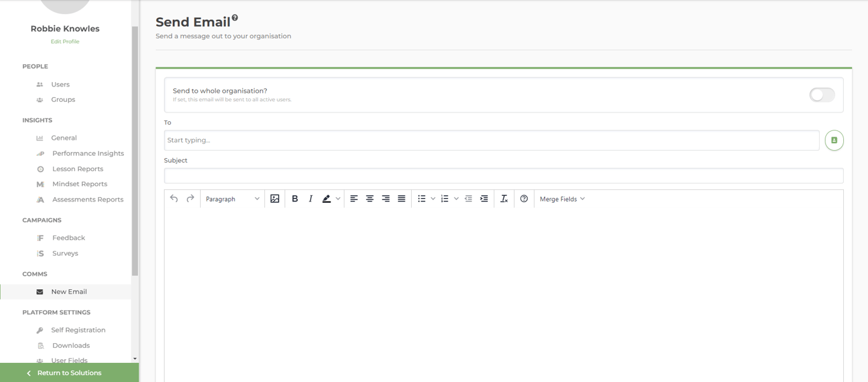Viewport: 868px width, 382px height.
Task: Click the Subject input field
Action: pyautogui.click(x=504, y=176)
